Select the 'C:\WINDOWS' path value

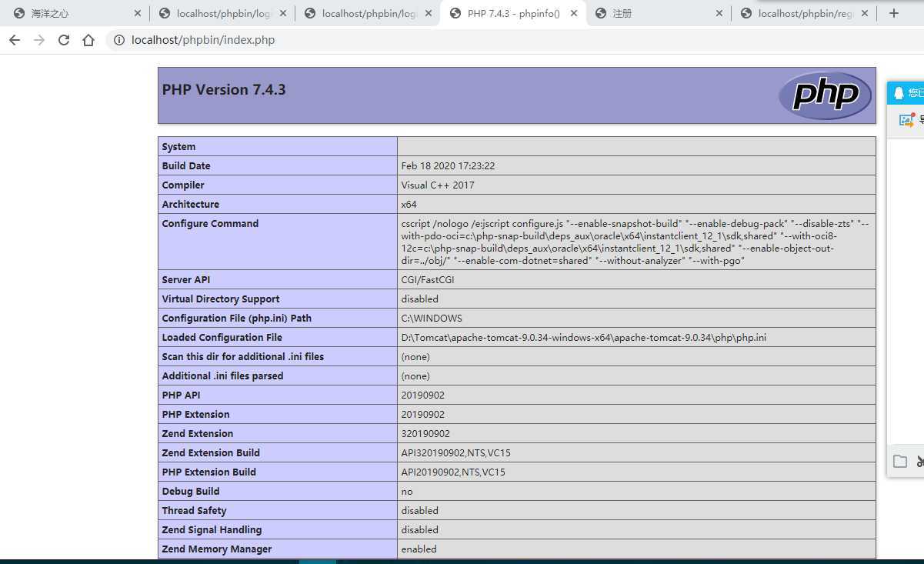pyautogui.click(x=432, y=318)
